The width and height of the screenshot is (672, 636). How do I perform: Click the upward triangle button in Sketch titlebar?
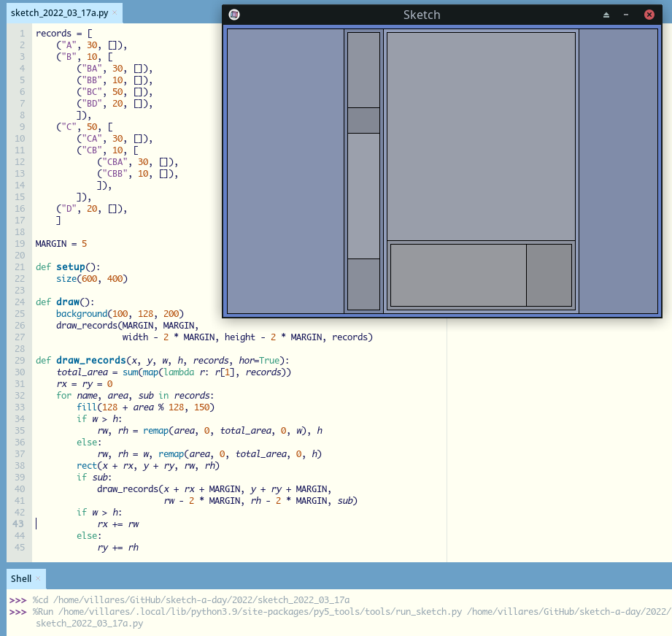[x=606, y=15]
